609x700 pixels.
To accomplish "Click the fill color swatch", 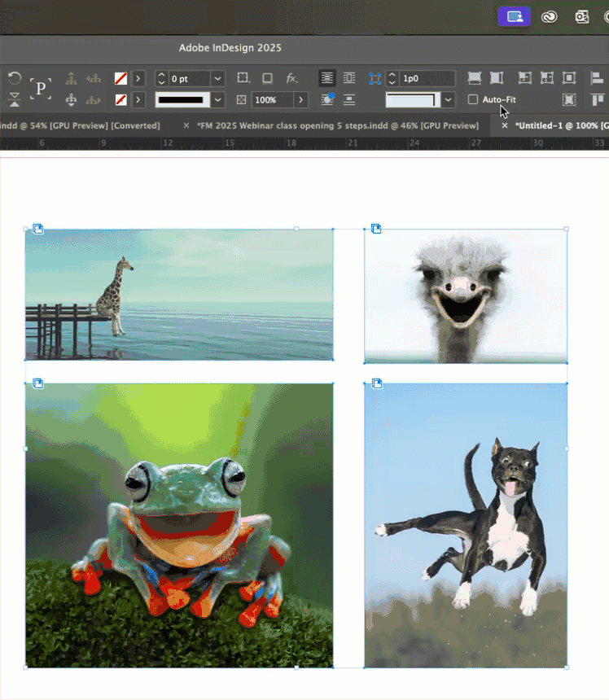I will coord(120,79).
